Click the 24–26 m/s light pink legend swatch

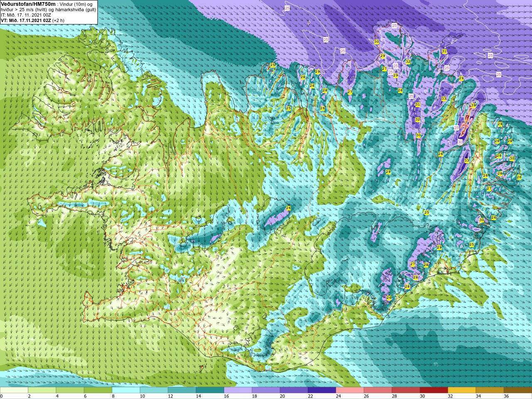pos(350,390)
